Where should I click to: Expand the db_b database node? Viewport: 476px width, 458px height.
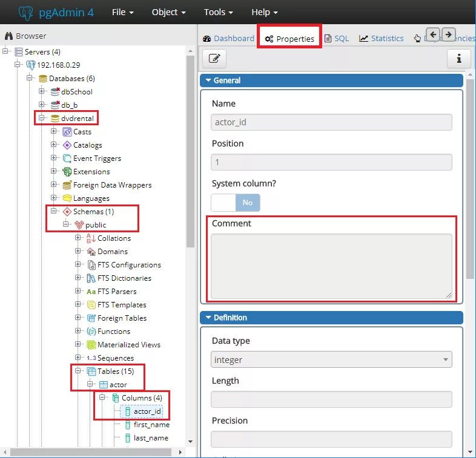tap(42, 104)
